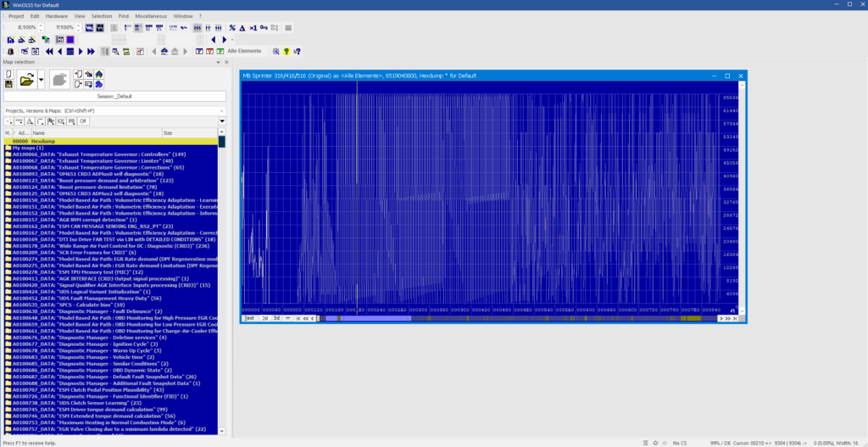Click the new project blank page icon
Image resolution: width=868 pixels, height=447 pixels.
(x=8, y=74)
